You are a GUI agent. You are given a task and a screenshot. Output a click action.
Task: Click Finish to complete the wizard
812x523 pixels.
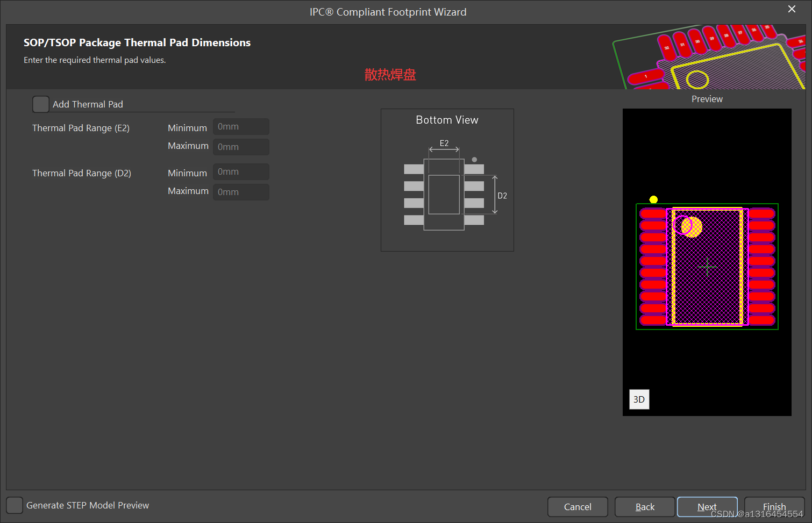point(774,507)
